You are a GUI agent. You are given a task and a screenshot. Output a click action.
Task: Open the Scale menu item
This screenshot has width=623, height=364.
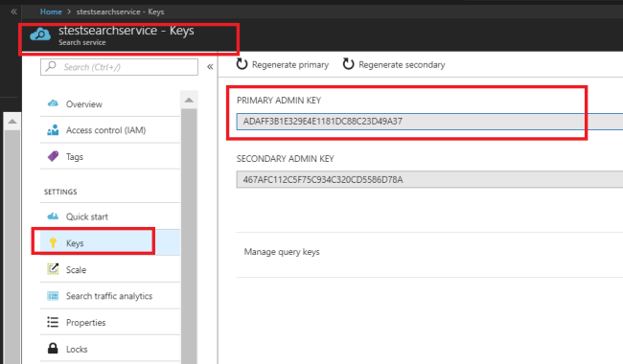coord(110,269)
